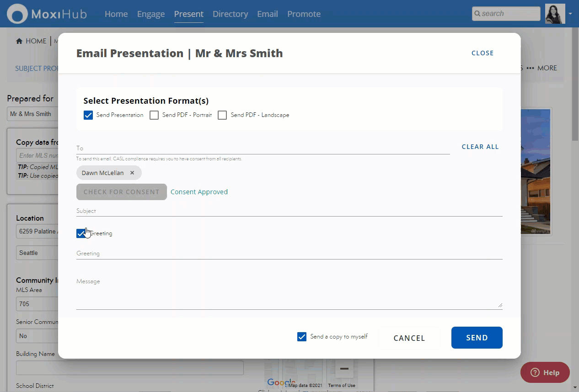
Task: Click the MoxiHub logo icon
Action: pyautogui.click(x=17, y=14)
